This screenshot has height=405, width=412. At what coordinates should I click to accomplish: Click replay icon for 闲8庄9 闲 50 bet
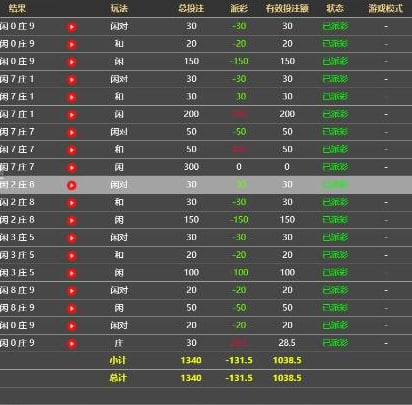[x=72, y=308]
